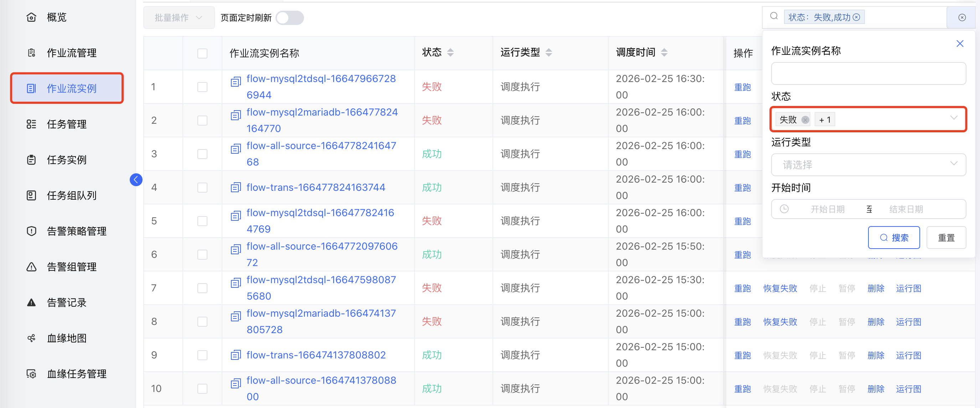Click the clear-all icon beside search box
Screen dimensions: 980x408
point(962,17)
